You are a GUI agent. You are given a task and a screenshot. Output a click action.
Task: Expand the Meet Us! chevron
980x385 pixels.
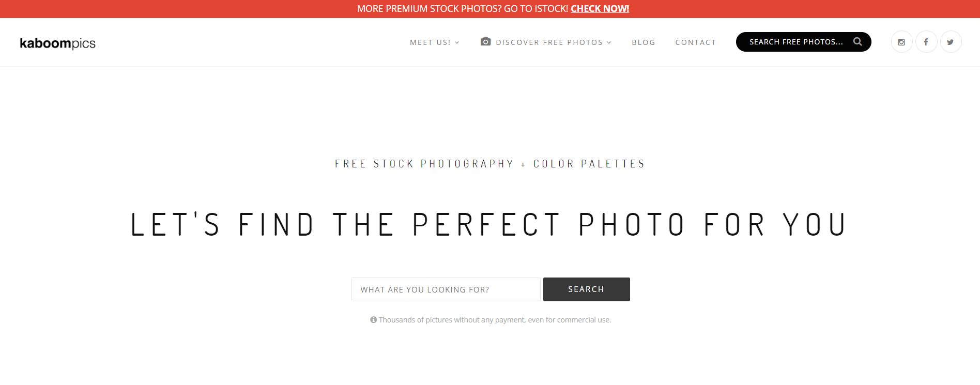[457, 42]
